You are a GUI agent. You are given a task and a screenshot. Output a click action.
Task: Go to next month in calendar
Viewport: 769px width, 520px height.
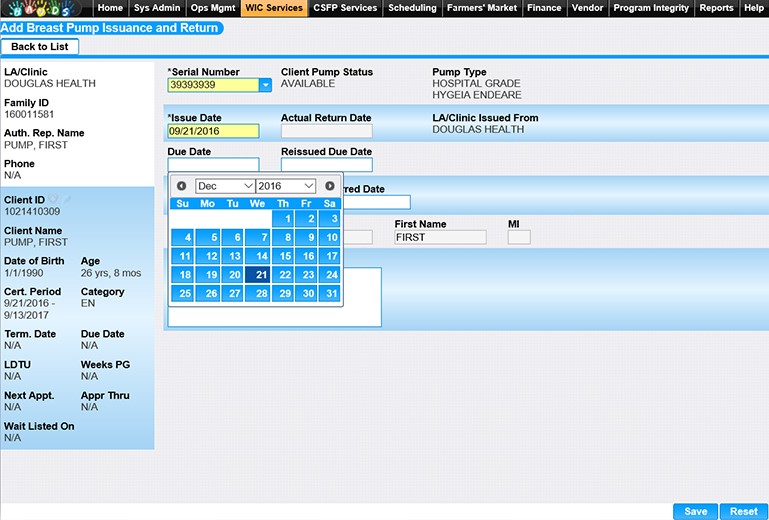(x=330, y=186)
